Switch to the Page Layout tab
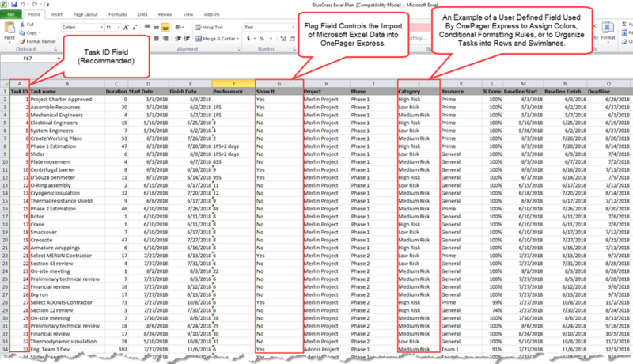 click(85, 14)
